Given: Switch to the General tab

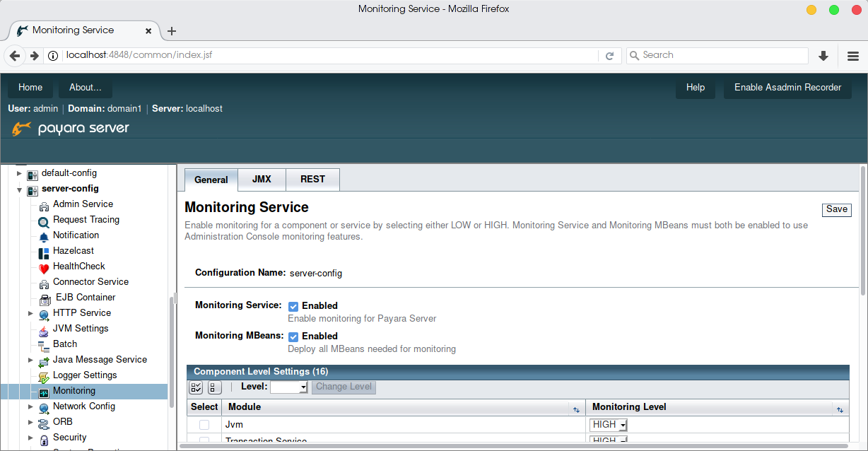Looking at the screenshot, I should pos(211,180).
